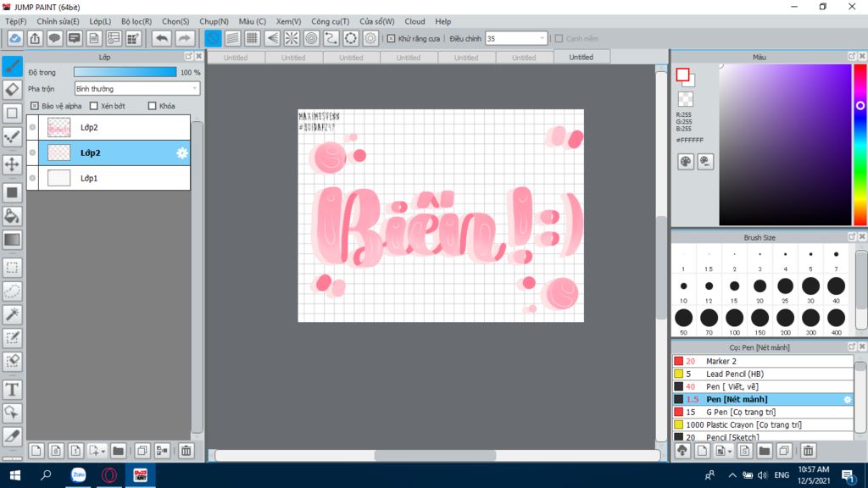
Task: Toggle visibility of the top Lớp2 layer
Action: click(33, 127)
